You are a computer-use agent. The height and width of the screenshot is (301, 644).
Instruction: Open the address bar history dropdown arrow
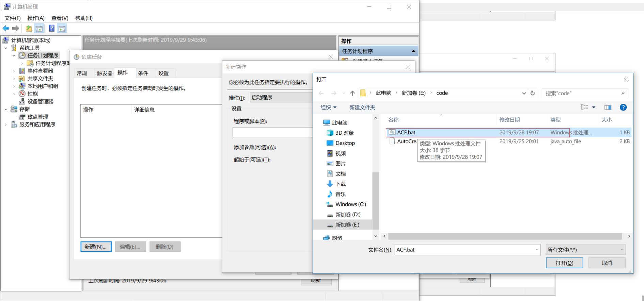pyautogui.click(x=524, y=93)
